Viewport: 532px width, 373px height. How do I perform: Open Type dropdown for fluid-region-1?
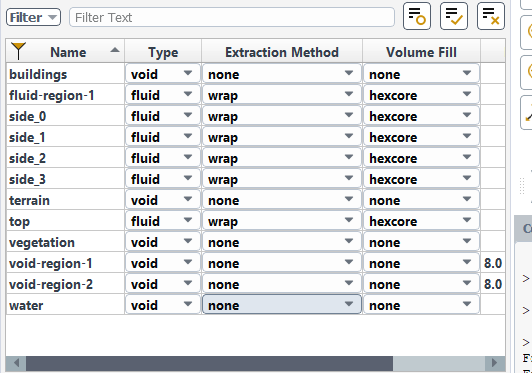pos(163,95)
